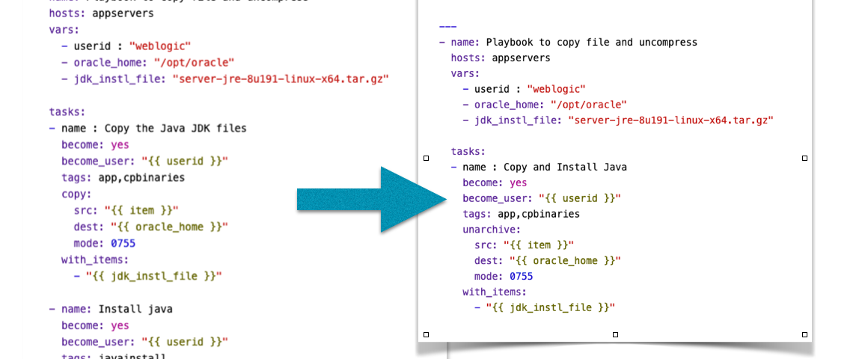868x359 pixels.
Task: Select "vars:" in the right snippet
Action: coord(465,73)
